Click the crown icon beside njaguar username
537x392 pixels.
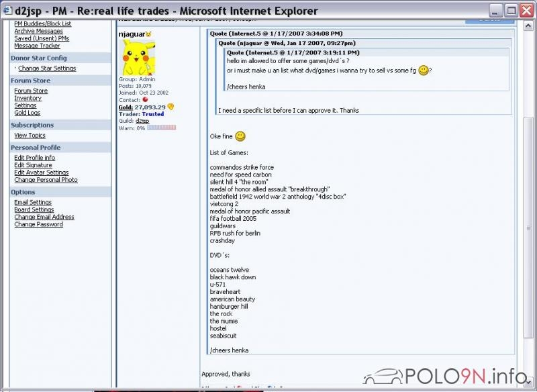tap(148, 34)
